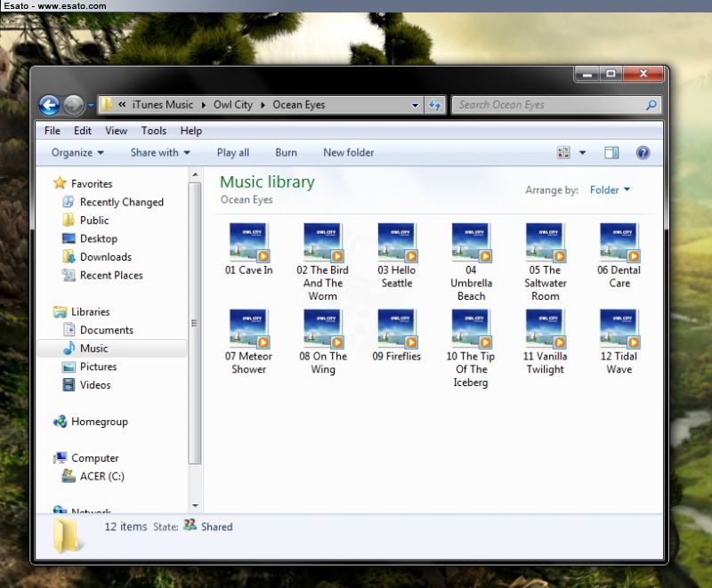Select 01 Cave In track
The height and width of the screenshot is (588, 712).
pyautogui.click(x=249, y=249)
